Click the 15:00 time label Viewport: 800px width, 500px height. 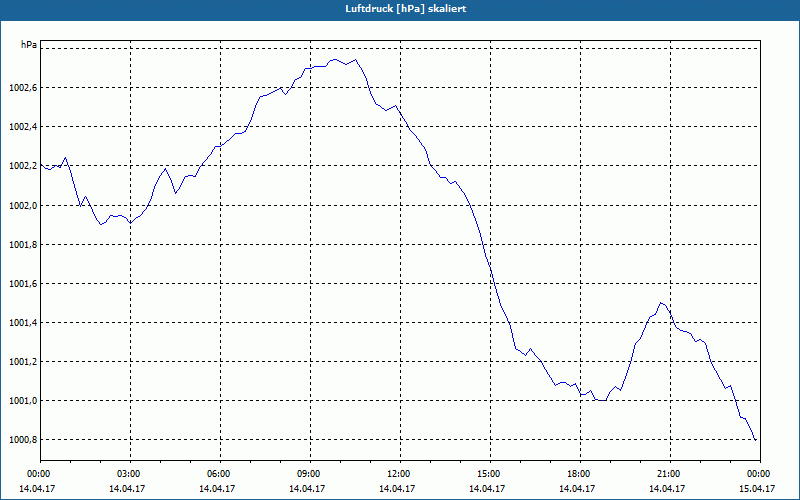pos(488,474)
